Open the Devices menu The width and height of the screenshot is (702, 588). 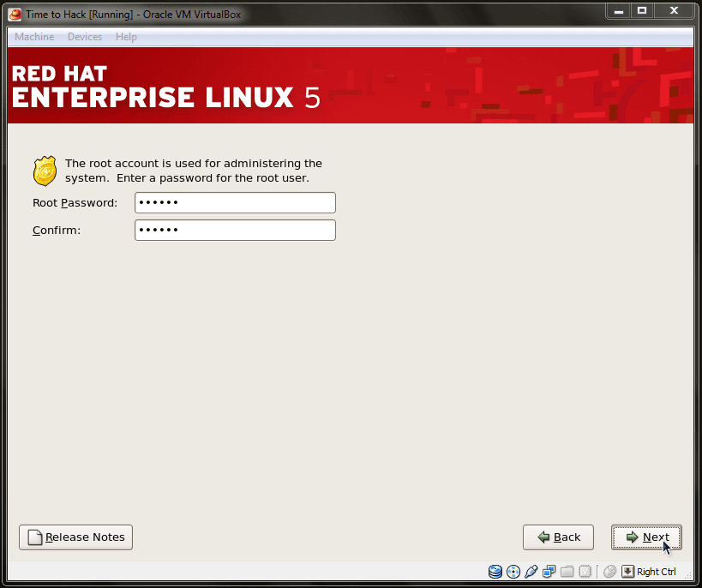(85, 37)
